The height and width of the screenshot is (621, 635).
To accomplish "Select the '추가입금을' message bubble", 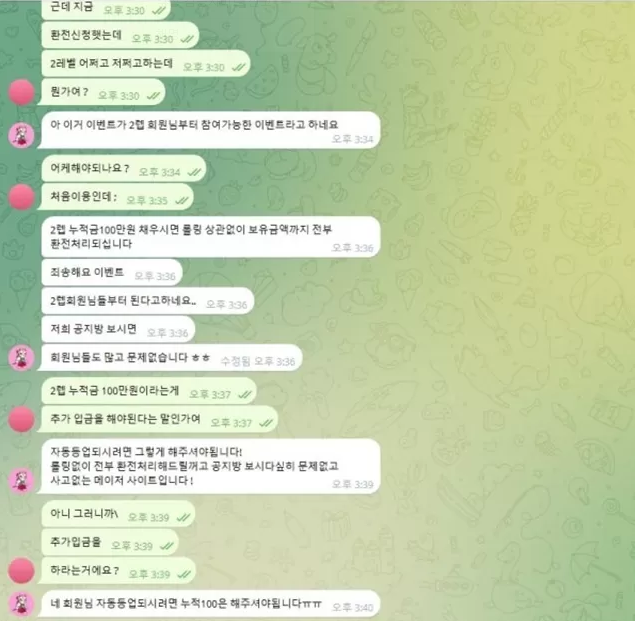I will 110,542.
